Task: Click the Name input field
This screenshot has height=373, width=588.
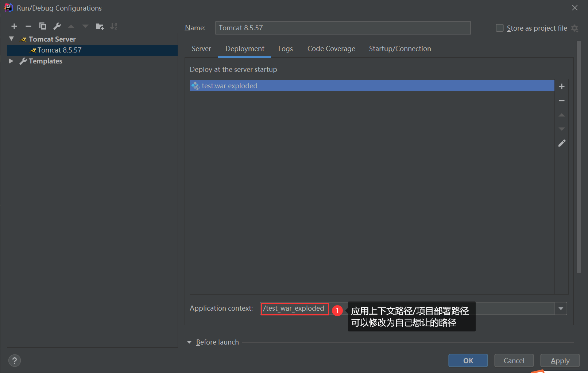Action: (x=343, y=28)
